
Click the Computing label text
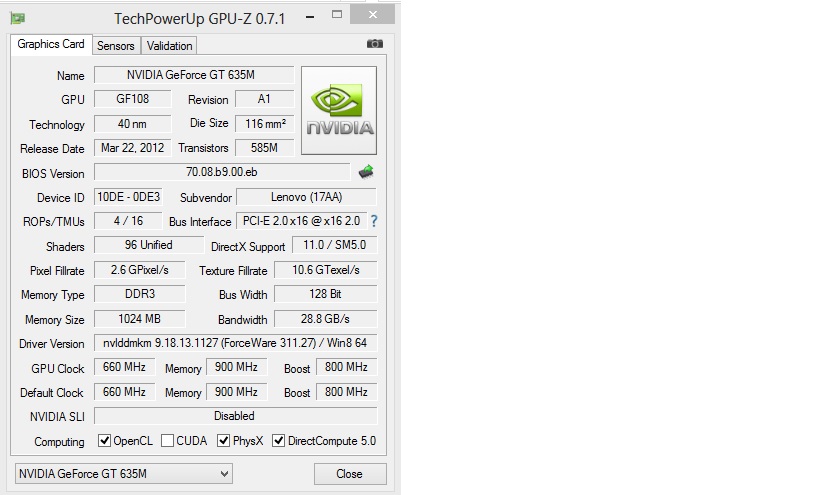coord(59,442)
